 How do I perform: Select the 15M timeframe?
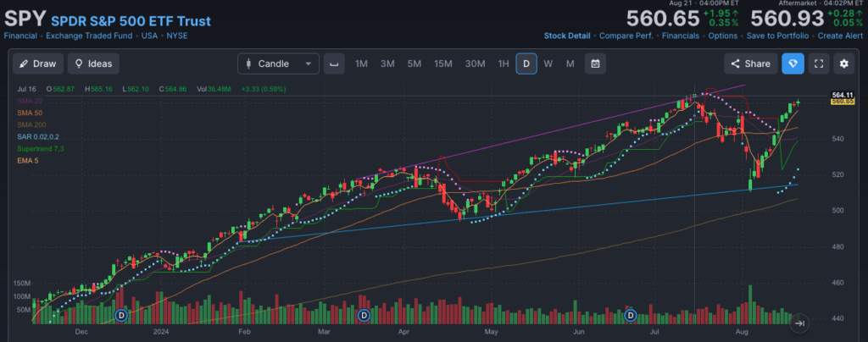click(442, 63)
